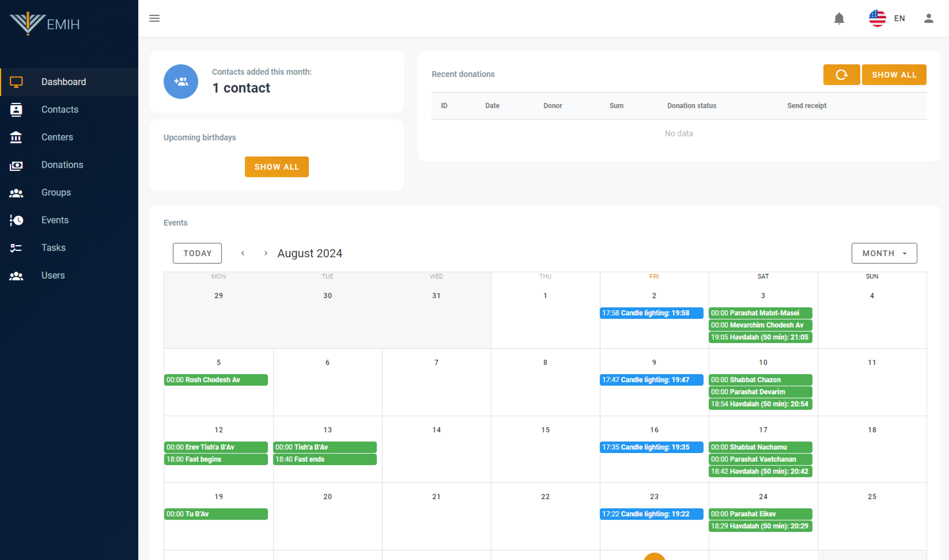The image size is (949, 560).
Task: Click the Tasks checklist icon in sidebar
Action: tap(16, 248)
